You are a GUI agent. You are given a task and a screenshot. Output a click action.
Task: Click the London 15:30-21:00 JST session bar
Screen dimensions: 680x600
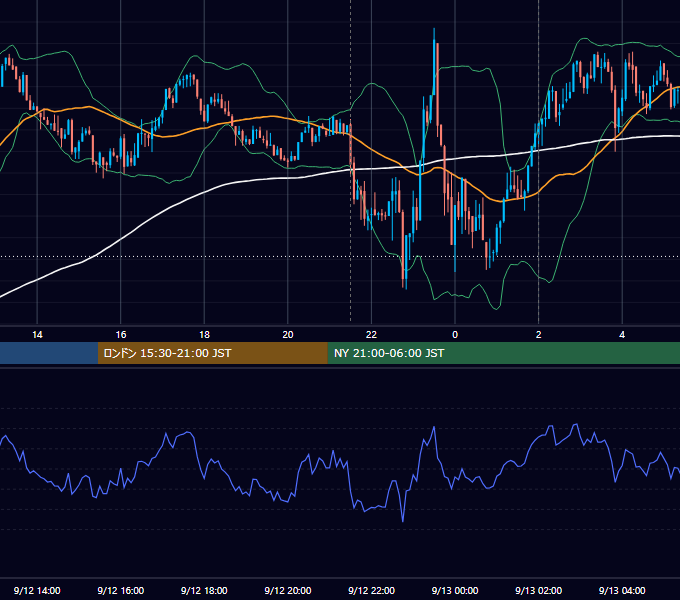[212, 353]
